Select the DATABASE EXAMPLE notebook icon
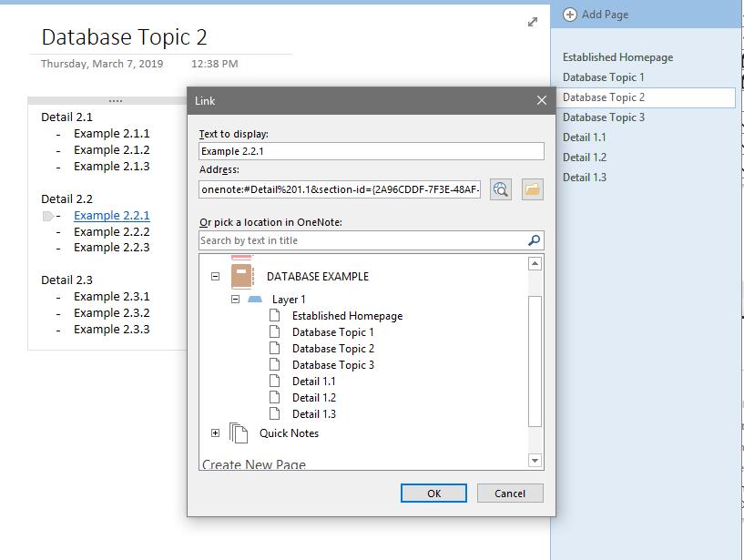Screen dimensions: 744x560 241,276
